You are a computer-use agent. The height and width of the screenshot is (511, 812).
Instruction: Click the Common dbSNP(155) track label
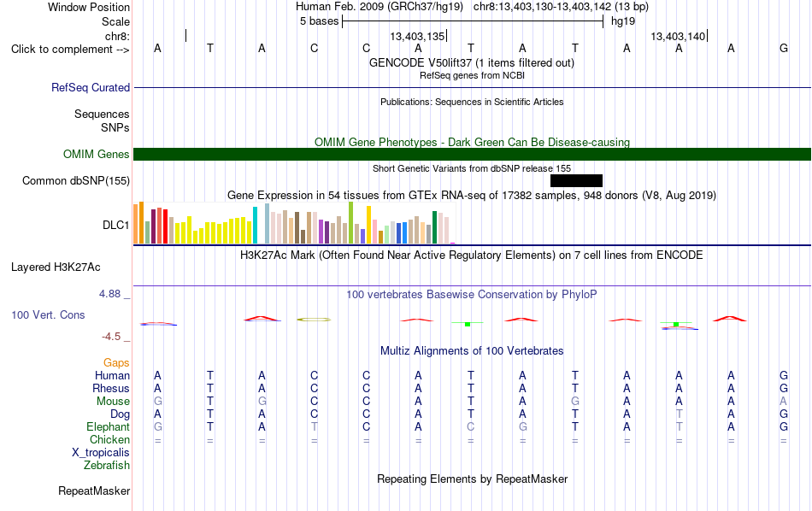point(75,180)
